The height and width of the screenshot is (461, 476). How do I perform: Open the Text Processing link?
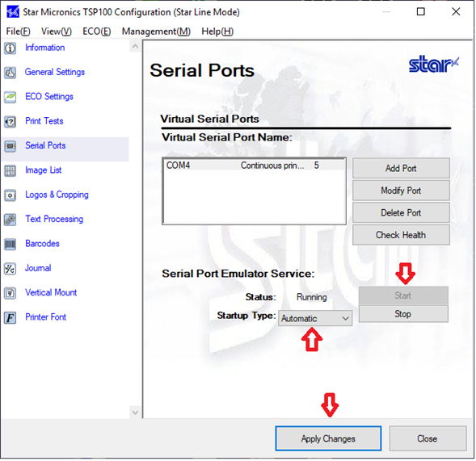coord(54,219)
